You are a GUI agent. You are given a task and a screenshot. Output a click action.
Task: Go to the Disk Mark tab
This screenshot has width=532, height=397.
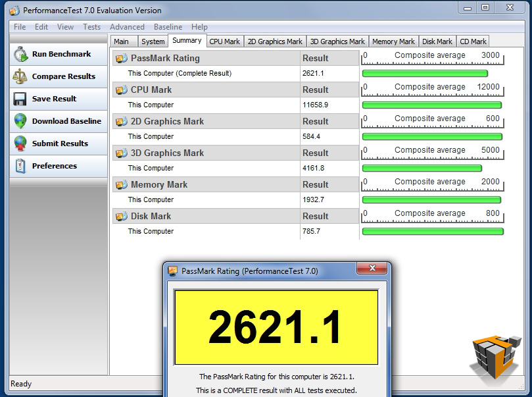437,41
